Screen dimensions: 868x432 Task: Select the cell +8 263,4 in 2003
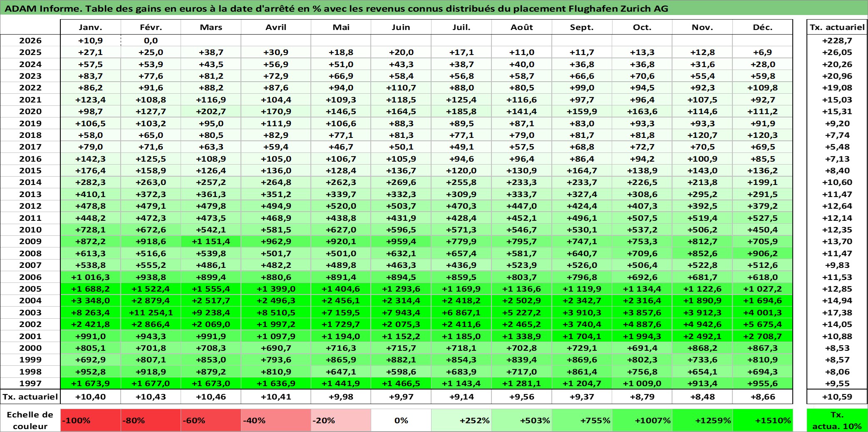pyautogui.click(x=90, y=312)
